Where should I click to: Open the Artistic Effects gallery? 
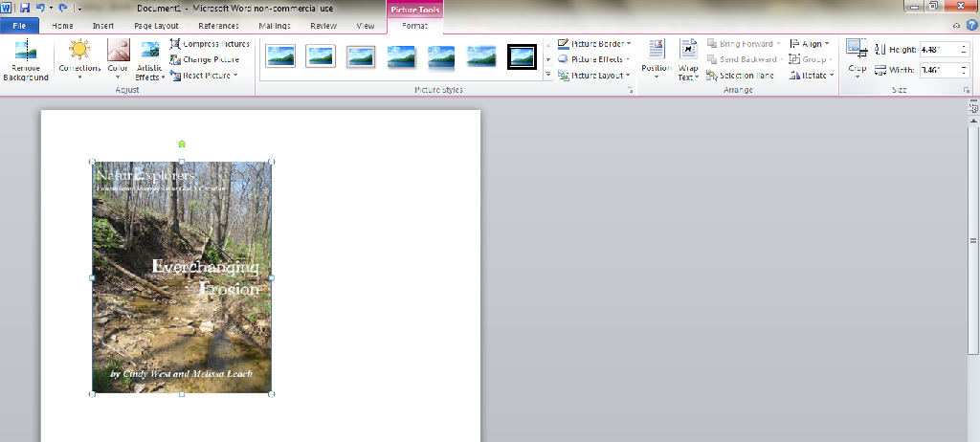[148, 59]
